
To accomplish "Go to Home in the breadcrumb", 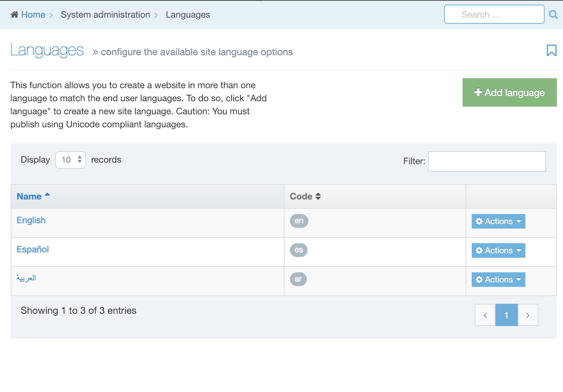I will [33, 15].
